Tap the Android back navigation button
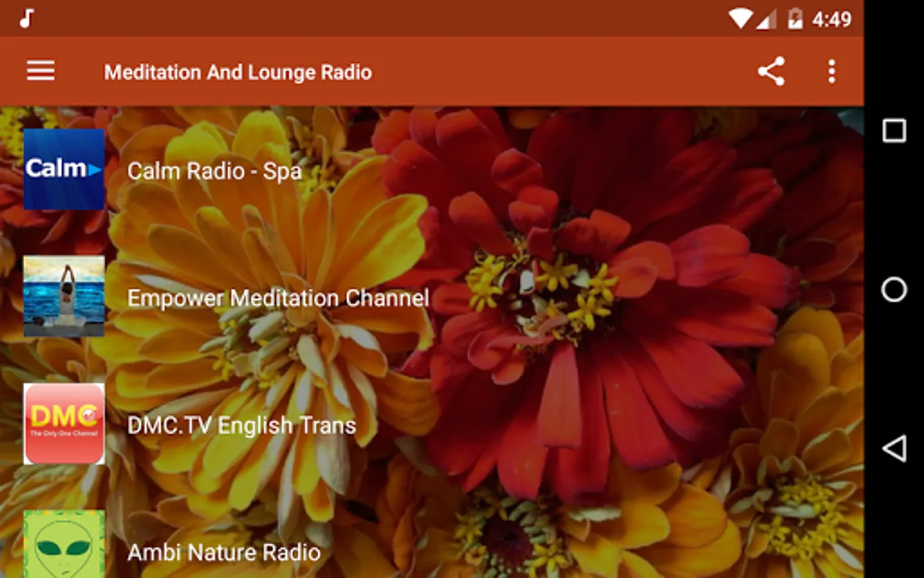Screen dimensions: 924x578 tap(894, 448)
